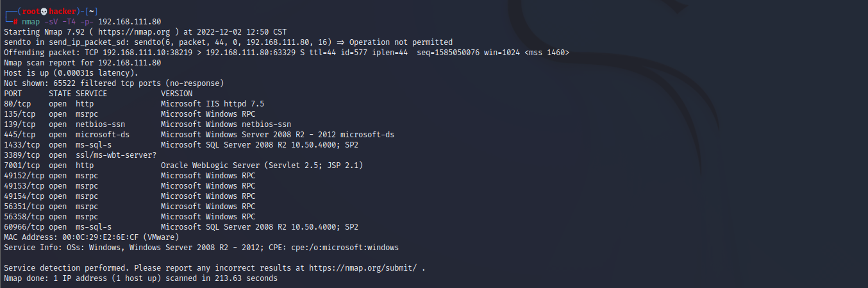The image size is (868, 288).
Task: Click the Nmap done summary line
Action: tap(140, 278)
